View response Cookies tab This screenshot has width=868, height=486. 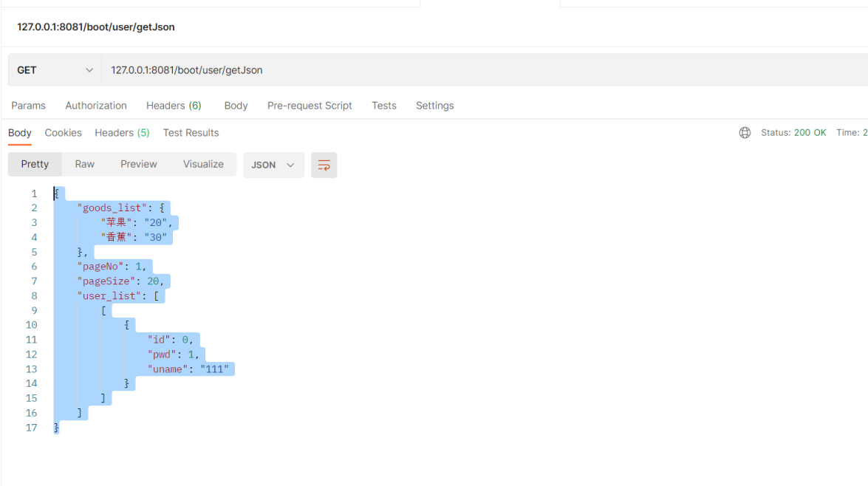[x=63, y=133]
